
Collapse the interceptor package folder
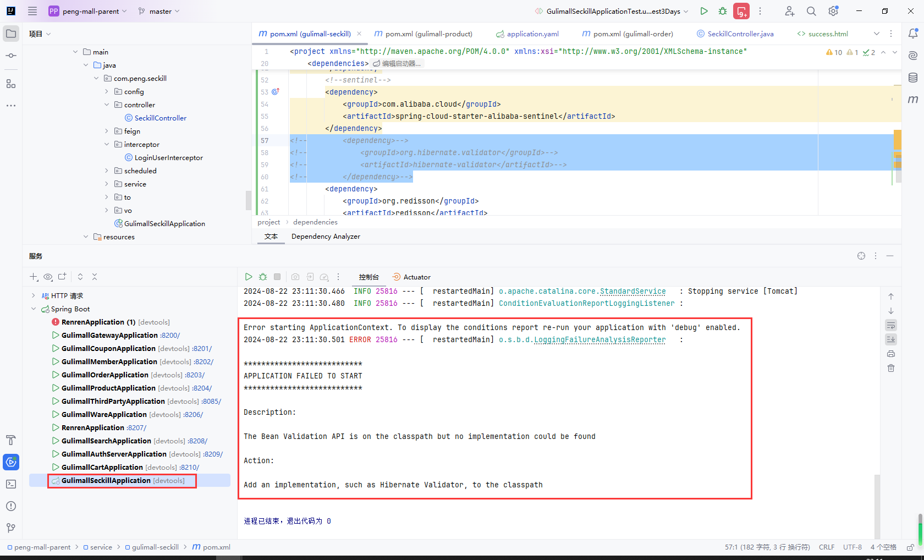tap(107, 144)
